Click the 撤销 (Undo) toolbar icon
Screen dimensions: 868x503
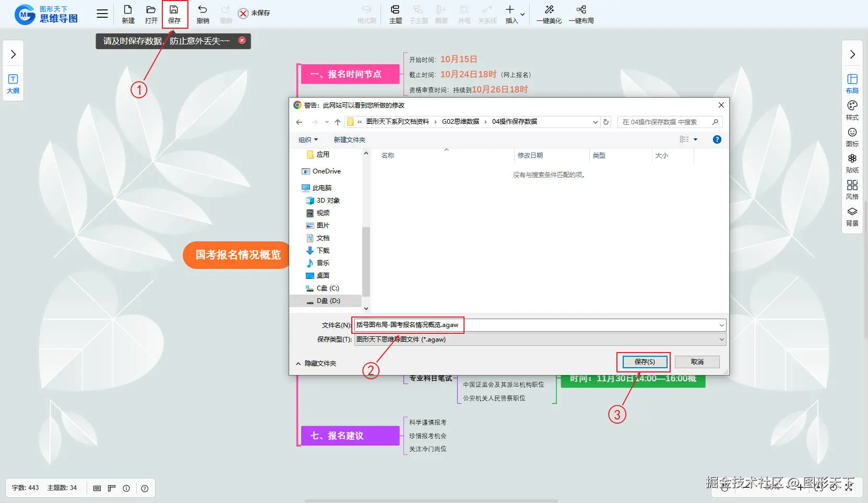203,14
